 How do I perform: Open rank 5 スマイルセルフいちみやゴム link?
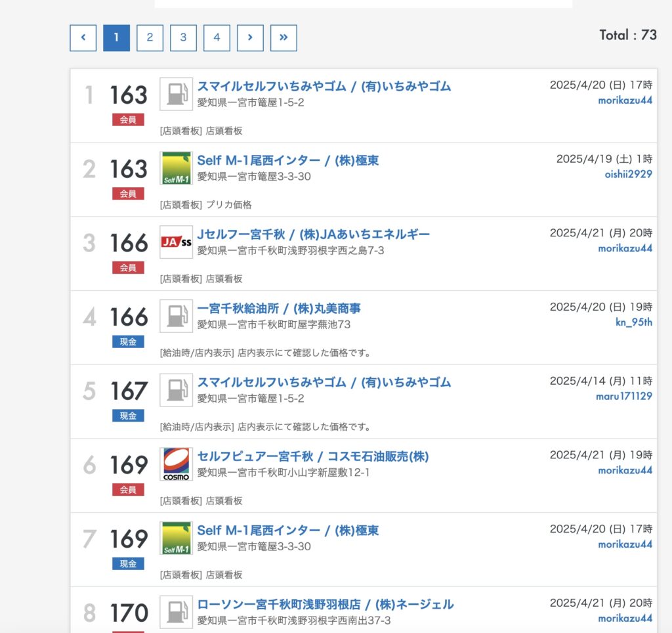click(324, 382)
